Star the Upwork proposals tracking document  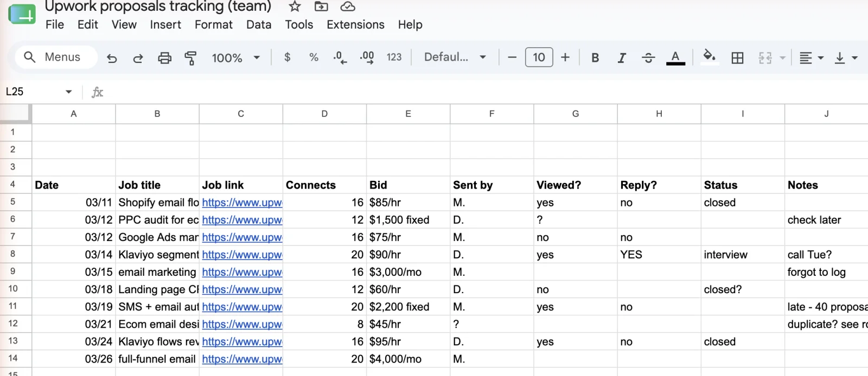pos(295,7)
